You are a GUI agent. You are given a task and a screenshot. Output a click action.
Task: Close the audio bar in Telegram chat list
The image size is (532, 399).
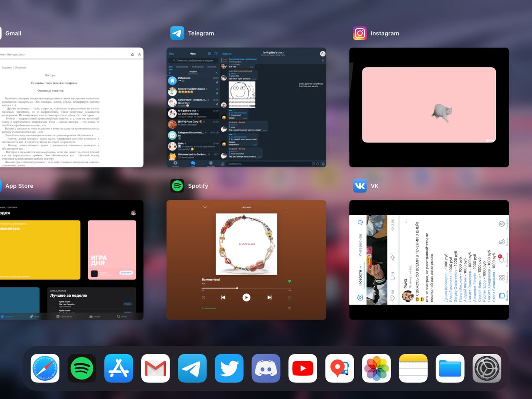(216, 72)
